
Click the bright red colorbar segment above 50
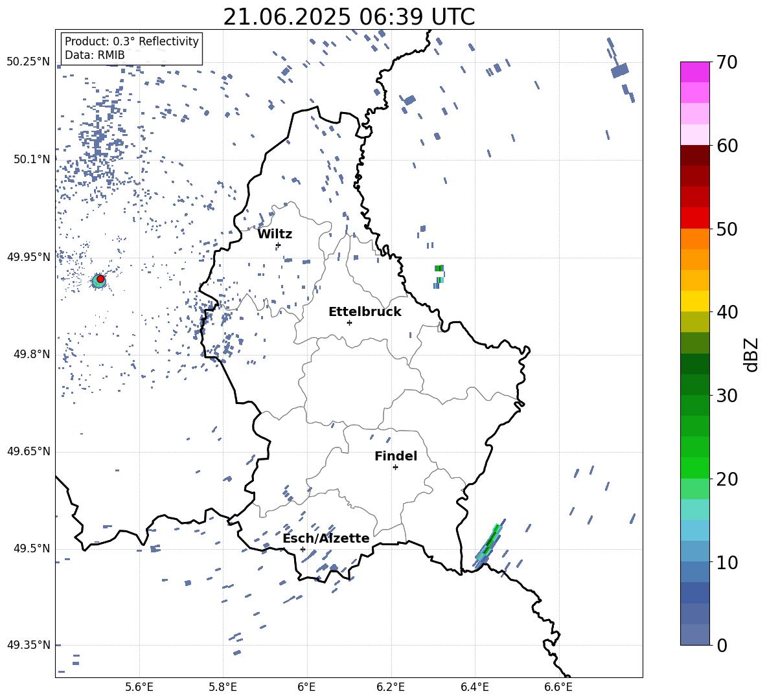click(694, 218)
